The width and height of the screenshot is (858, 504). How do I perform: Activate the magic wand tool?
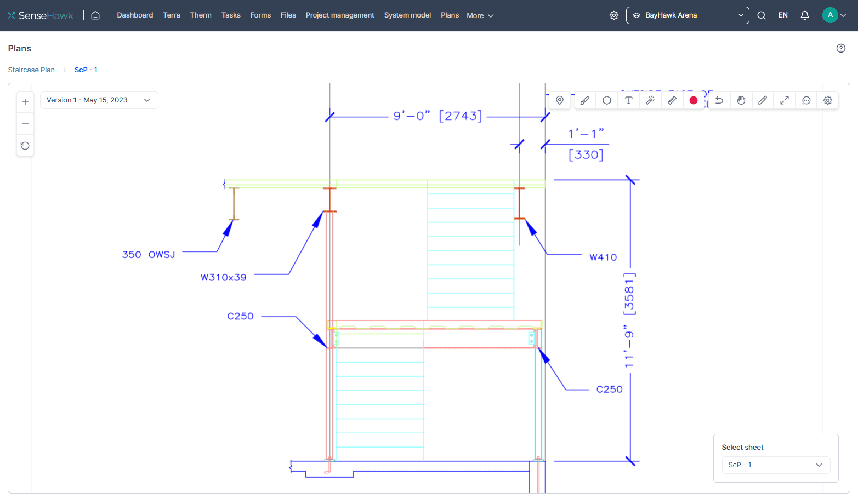coord(650,100)
